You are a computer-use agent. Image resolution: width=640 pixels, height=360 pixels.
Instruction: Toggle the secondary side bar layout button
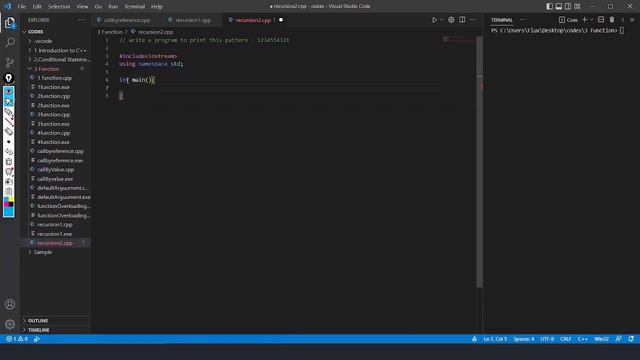(568, 7)
